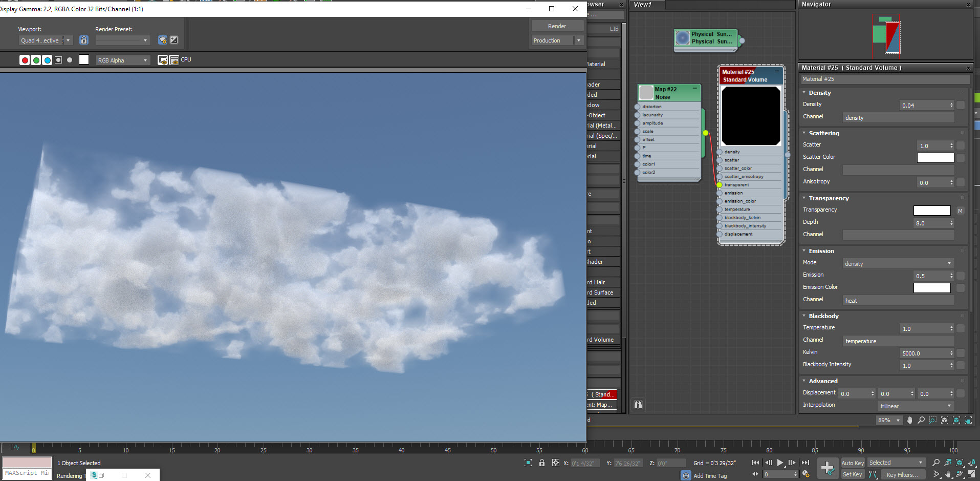Screen dimensions: 980x481
Task: Open the Emission Mode density dropdown
Action: click(x=898, y=263)
